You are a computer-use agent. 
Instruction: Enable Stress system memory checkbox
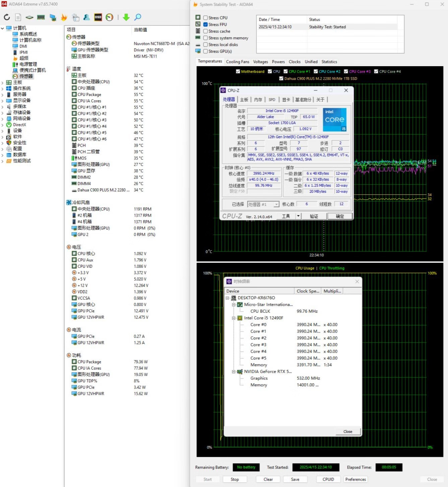205,38
